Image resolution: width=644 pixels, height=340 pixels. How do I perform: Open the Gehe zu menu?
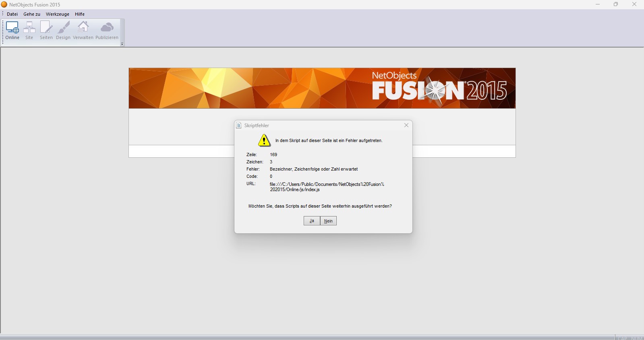coord(32,14)
